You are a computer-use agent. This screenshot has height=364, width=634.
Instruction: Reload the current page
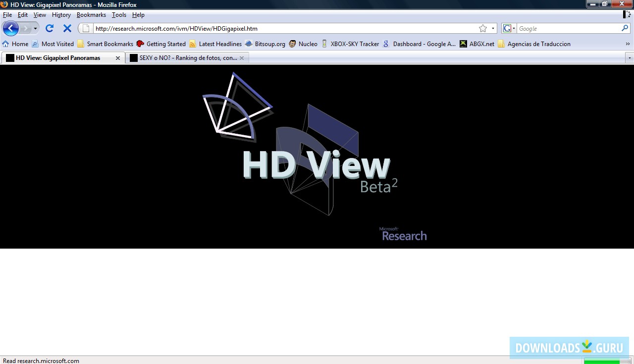point(50,28)
